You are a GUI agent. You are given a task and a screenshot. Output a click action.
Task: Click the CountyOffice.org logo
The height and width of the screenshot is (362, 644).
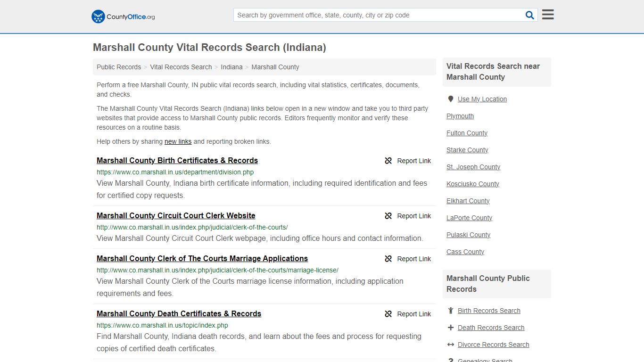click(x=123, y=16)
